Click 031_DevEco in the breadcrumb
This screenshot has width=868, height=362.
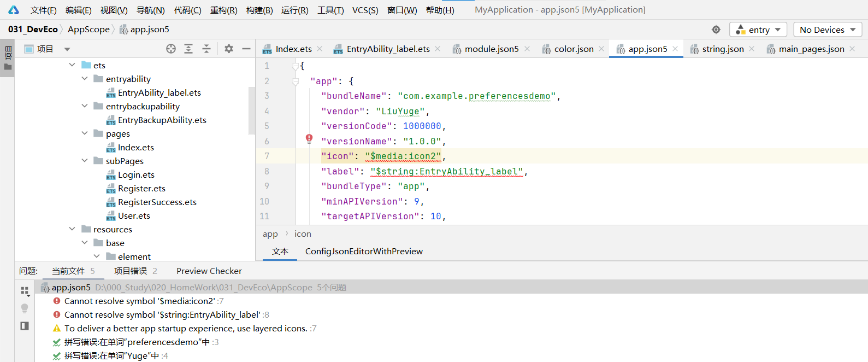tap(33, 30)
